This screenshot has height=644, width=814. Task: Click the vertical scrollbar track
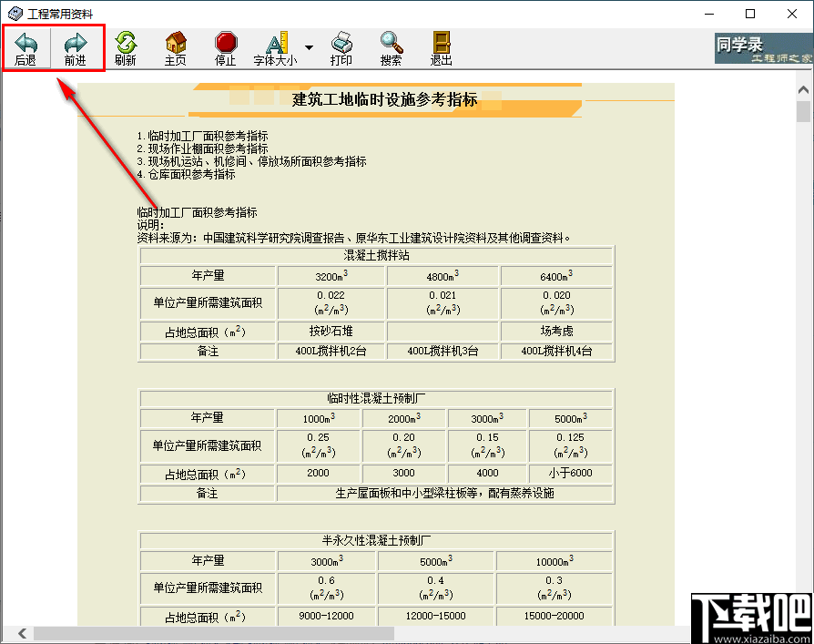(803, 364)
